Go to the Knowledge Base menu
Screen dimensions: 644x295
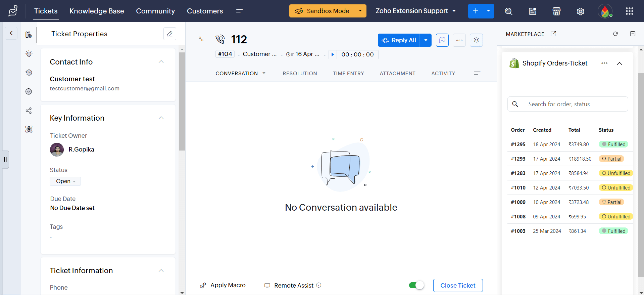pyautogui.click(x=97, y=11)
